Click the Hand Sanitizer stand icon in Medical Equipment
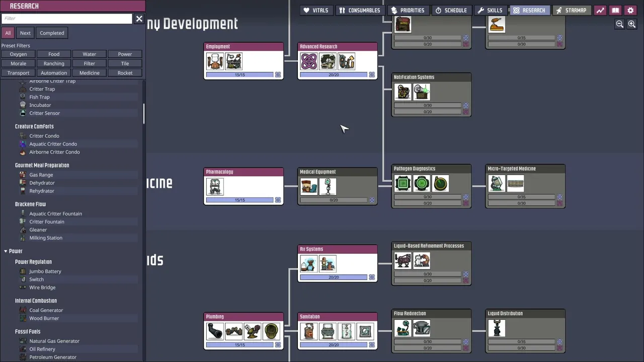644x362 pixels. [328, 187]
